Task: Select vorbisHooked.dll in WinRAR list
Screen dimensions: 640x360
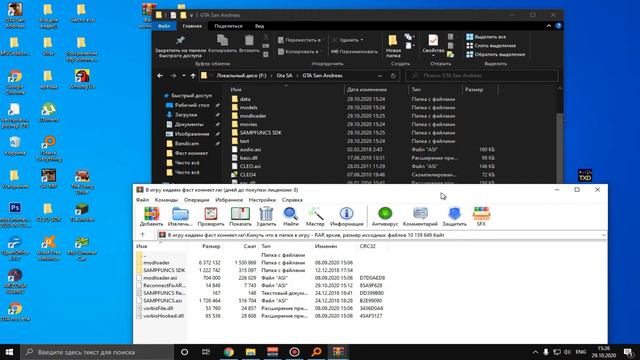Action: tap(163, 316)
